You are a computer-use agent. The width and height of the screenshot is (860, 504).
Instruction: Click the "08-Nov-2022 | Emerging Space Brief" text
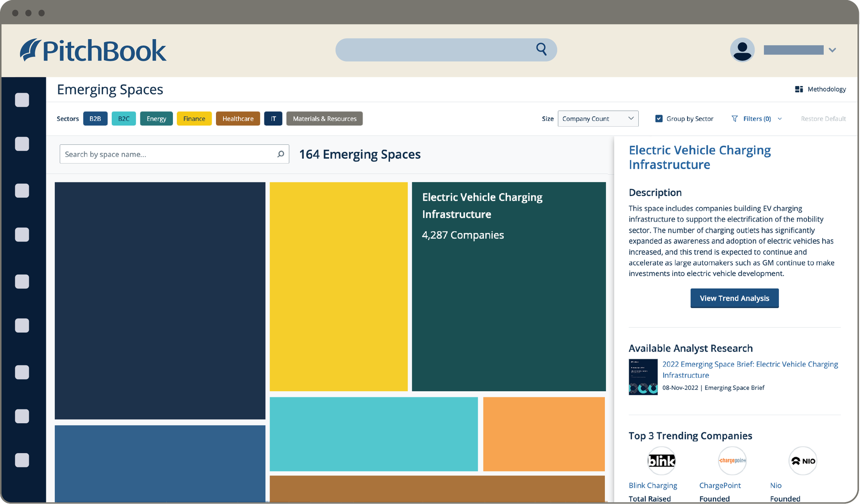pyautogui.click(x=713, y=388)
